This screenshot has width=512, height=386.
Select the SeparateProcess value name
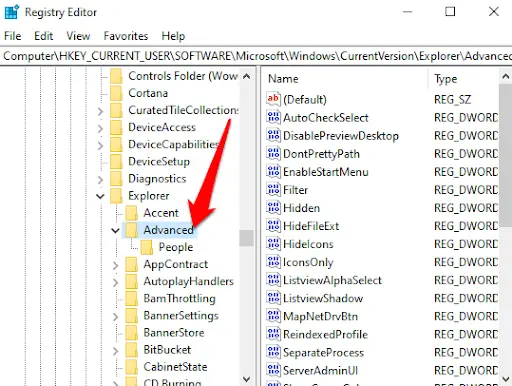coord(323,352)
